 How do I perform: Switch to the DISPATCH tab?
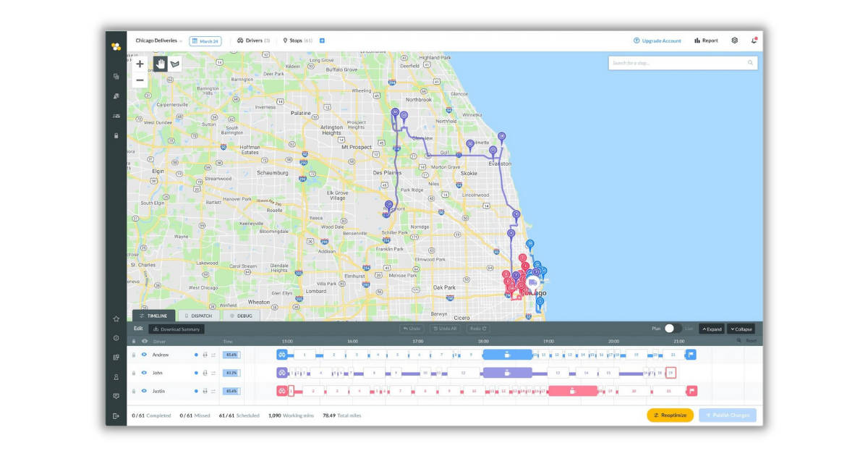pyautogui.click(x=200, y=316)
